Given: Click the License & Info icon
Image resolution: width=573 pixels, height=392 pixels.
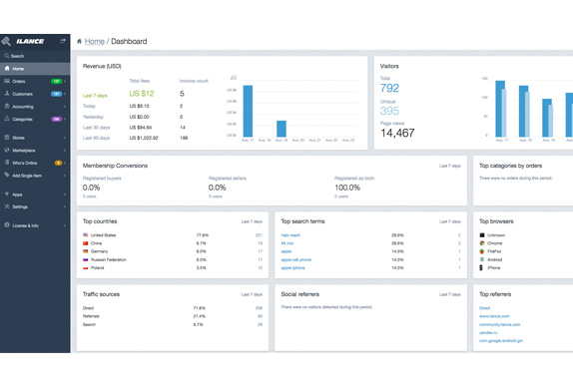Looking at the screenshot, I should (7, 225).
